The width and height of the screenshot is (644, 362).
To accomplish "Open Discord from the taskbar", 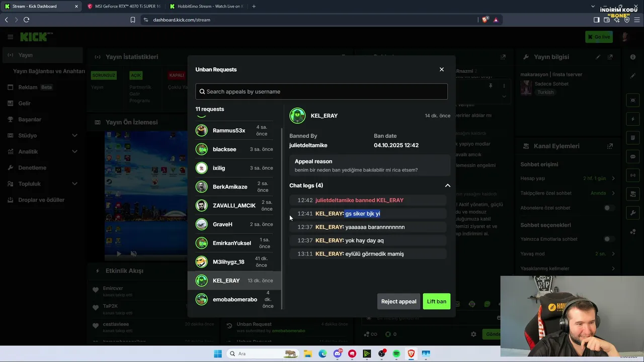I will click(x=337, y=354).
